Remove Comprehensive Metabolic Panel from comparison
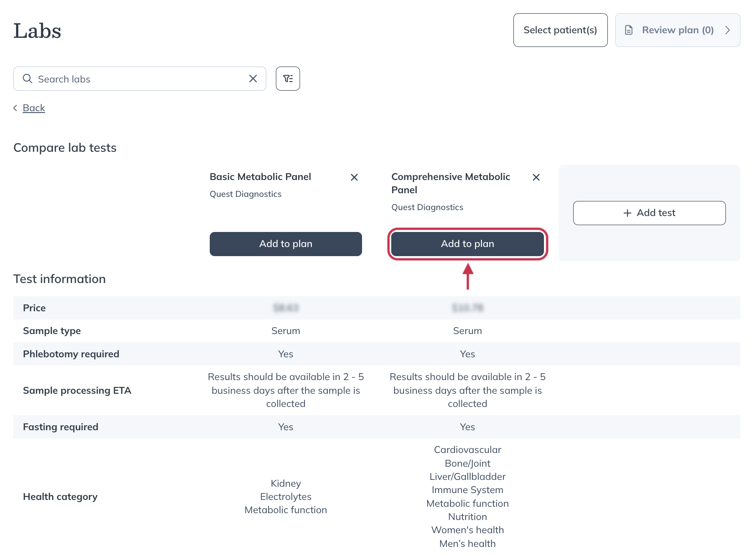756x556 pixels. (x=536, y=177)
